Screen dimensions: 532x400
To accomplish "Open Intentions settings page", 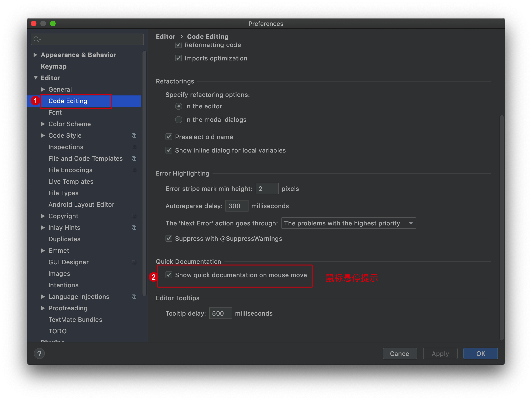I will click(64, 286).
